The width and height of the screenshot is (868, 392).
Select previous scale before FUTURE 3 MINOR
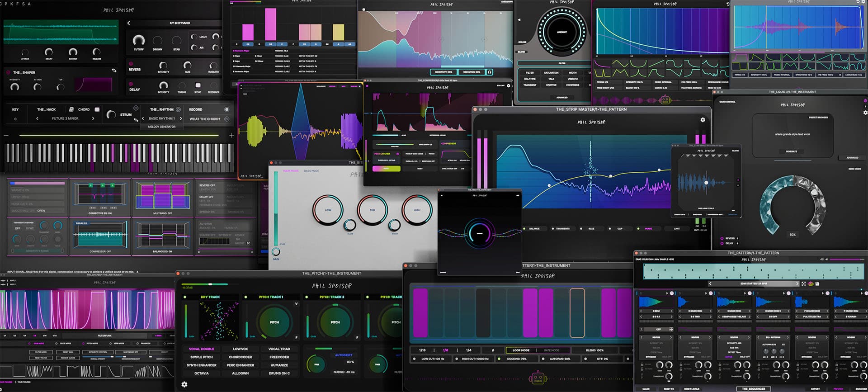tap(38, 118)
